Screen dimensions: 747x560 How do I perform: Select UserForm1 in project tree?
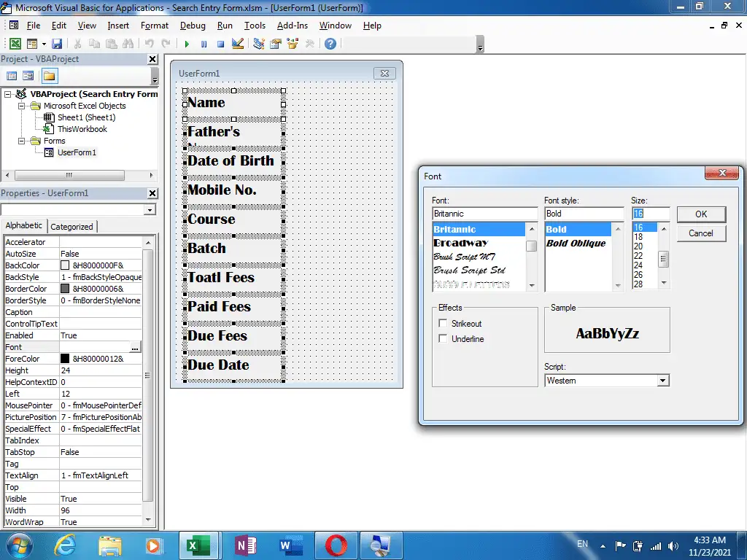click(77, 152)
